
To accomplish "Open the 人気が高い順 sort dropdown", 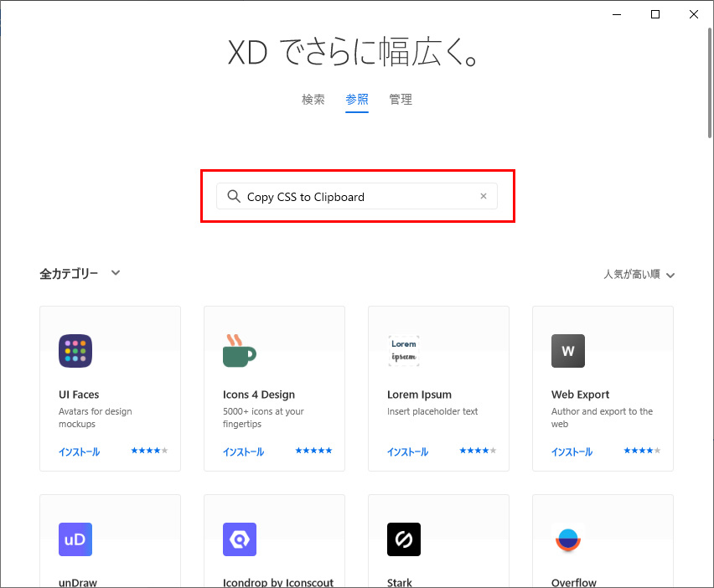I will pyautogui.click(x=639, y=275).
